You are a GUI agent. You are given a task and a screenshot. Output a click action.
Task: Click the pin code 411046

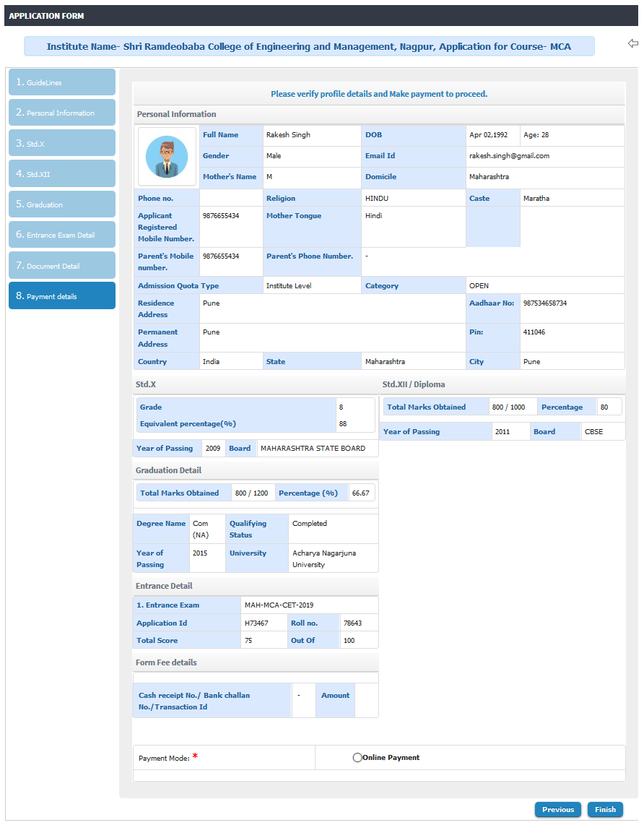point(534,332)
